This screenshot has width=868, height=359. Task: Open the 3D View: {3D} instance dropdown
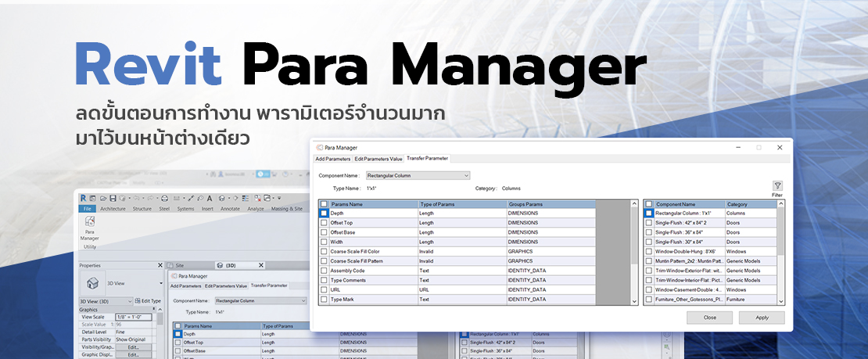tap(106, 301)
